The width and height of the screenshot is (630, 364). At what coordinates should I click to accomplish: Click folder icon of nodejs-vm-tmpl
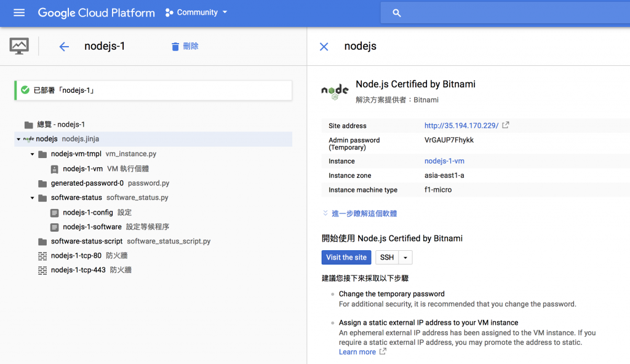[x=42, y=154]
